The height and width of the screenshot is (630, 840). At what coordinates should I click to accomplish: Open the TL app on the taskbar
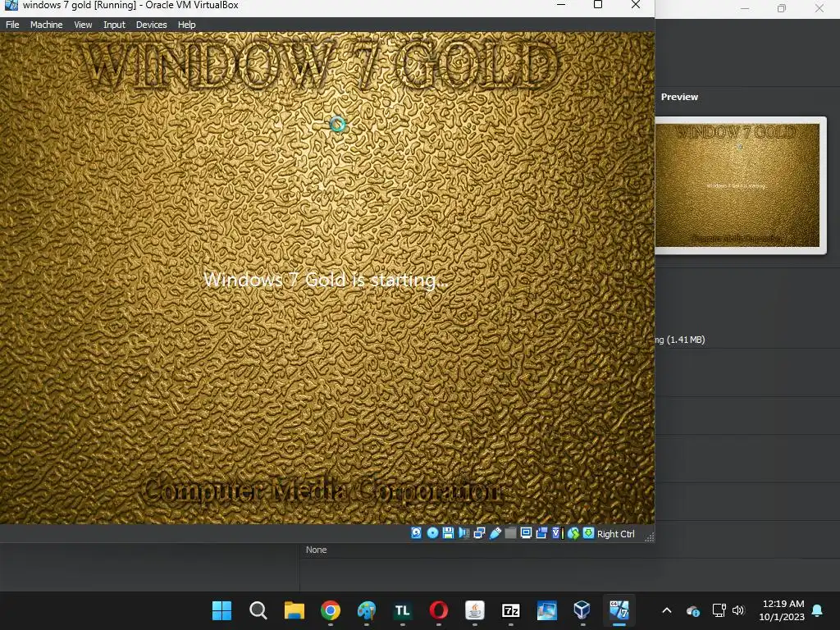point(402,610)
